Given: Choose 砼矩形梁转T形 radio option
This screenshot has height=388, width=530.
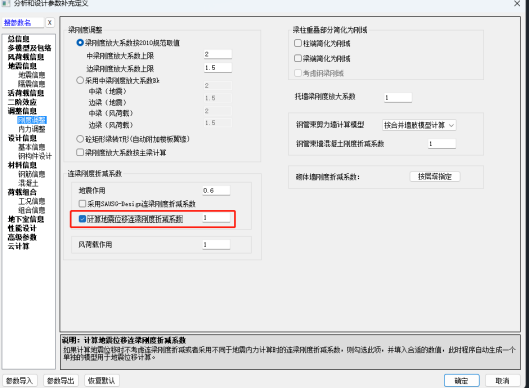Looking at the screenshot, I should click(x=80, y=139).
